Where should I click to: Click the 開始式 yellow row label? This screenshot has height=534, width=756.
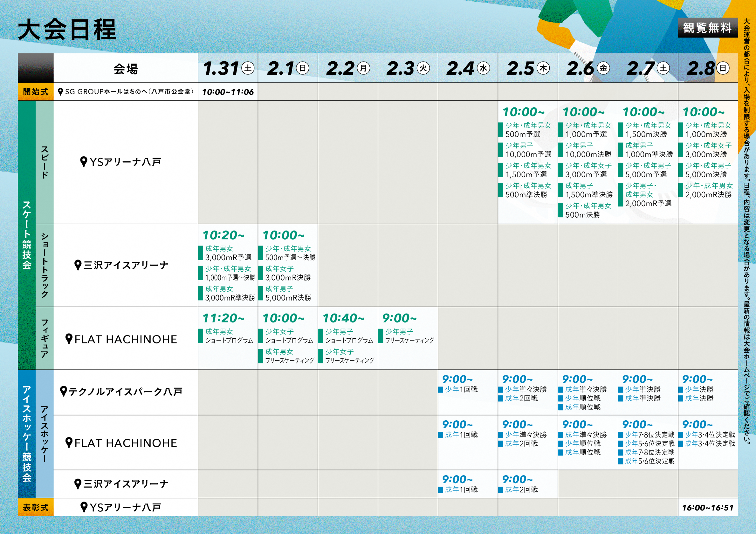coord(36,92)
